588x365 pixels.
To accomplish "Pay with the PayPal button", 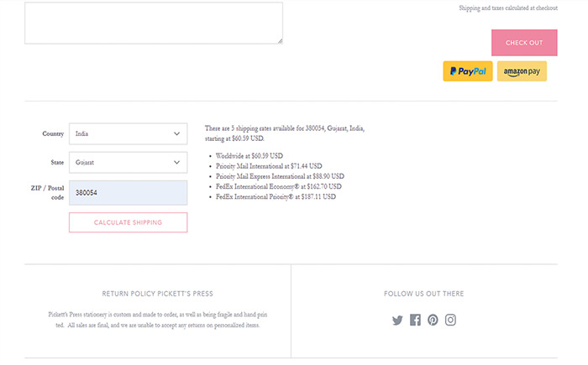I will [x=468, y=71].
